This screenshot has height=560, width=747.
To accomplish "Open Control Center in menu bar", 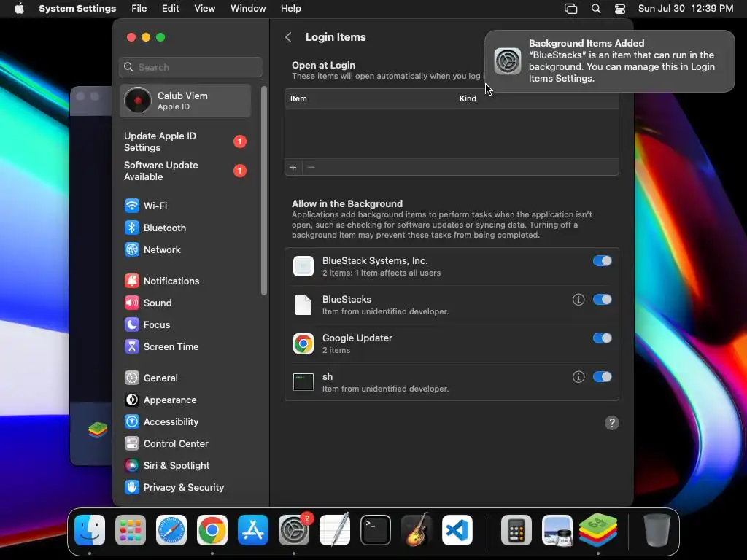I will click(620, 9).
